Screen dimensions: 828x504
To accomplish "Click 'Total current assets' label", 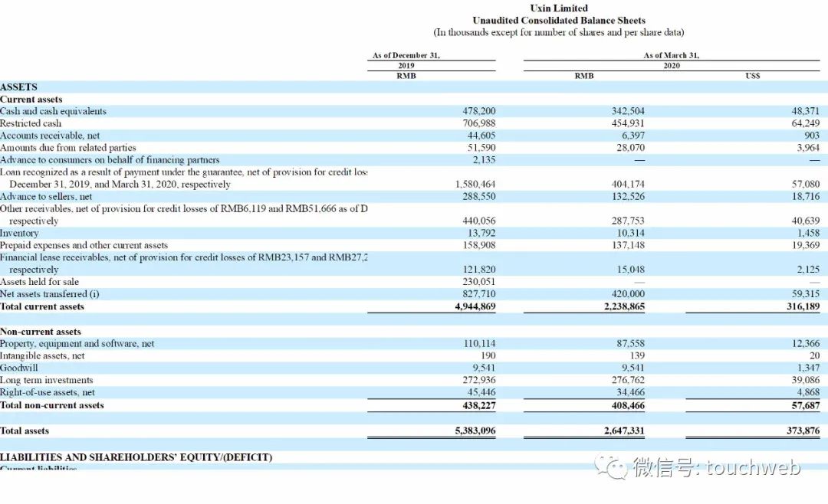I will click(x=41, y=306).
